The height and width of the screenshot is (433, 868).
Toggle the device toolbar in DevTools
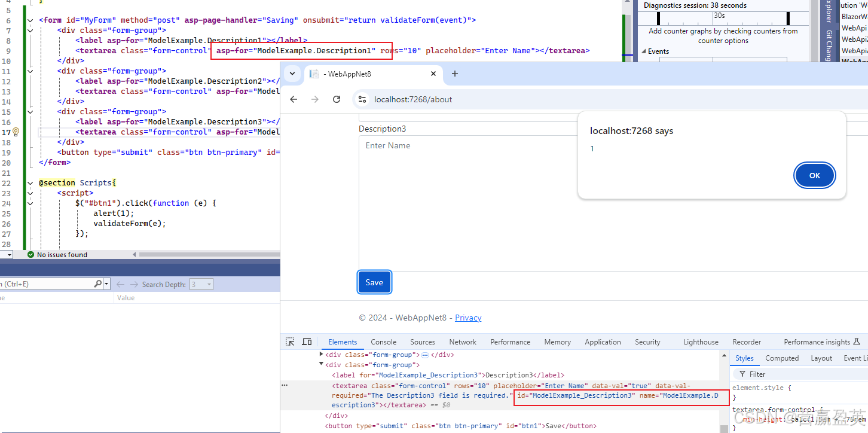(306, 341)
